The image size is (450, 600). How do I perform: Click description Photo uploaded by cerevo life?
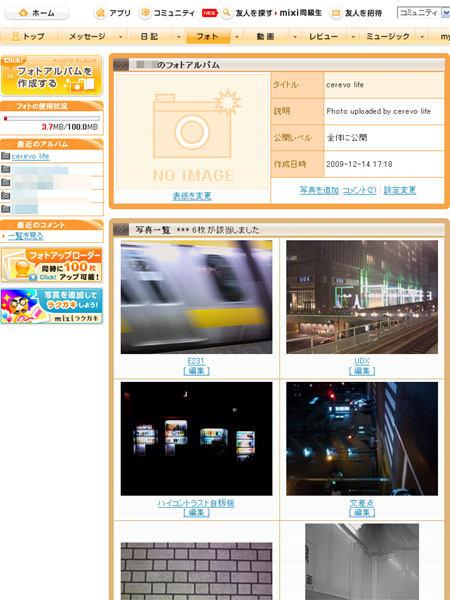point(378,111)
